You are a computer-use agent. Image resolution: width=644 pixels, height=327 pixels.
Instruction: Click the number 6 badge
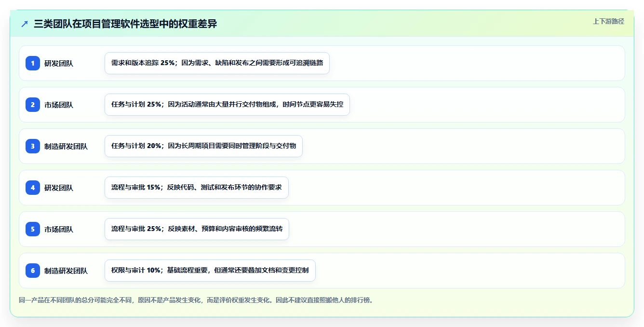33,271
